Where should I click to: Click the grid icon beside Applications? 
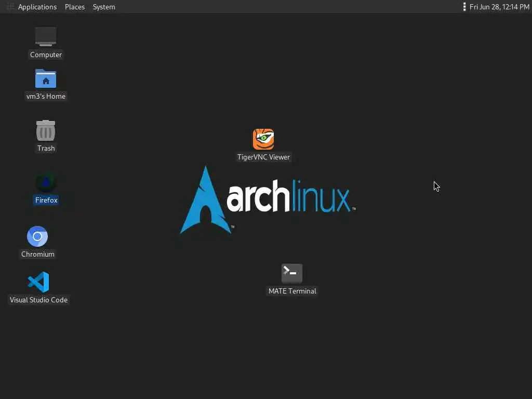pyautogui.click(x=10, y=6)
